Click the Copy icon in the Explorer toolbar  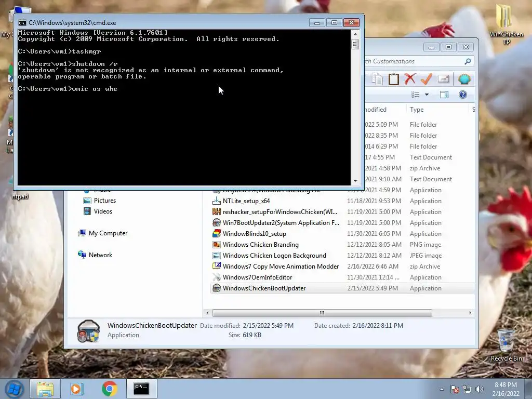pyautogui.click(x=377, y=79)
